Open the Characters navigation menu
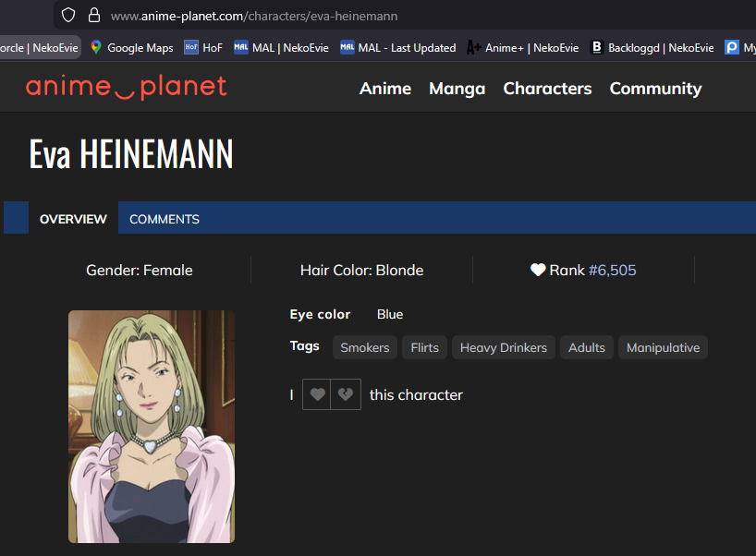Screen dimensions: 756x556 tap(547, 88)
